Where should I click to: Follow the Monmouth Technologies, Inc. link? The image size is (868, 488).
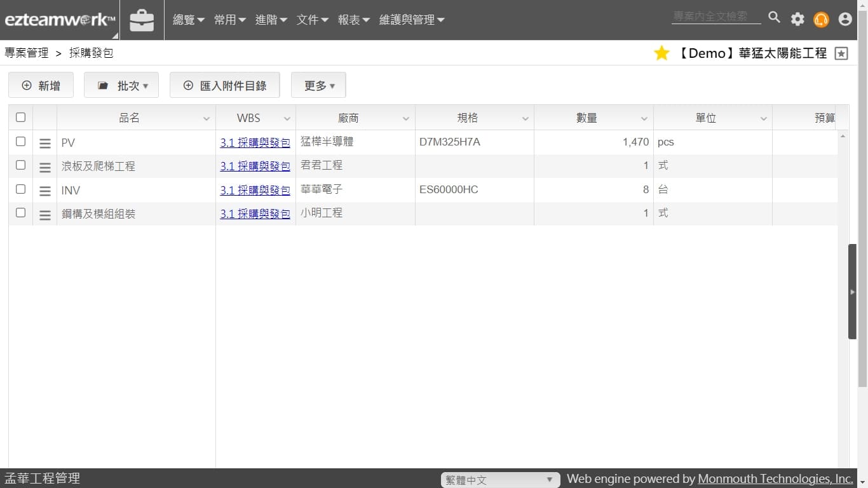775,479
